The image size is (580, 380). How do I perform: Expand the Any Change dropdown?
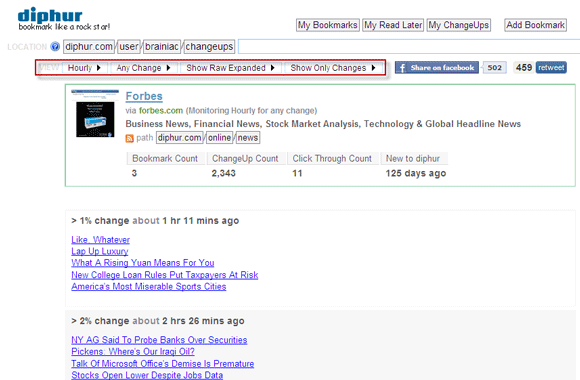click(144, 68)
